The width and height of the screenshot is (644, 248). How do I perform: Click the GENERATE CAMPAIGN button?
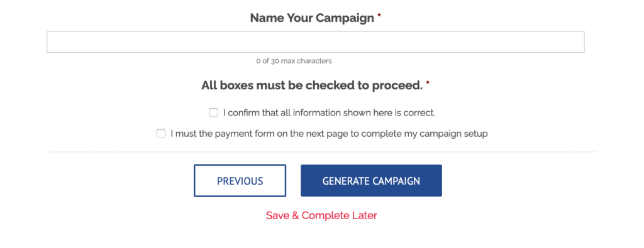coord(371,181)
